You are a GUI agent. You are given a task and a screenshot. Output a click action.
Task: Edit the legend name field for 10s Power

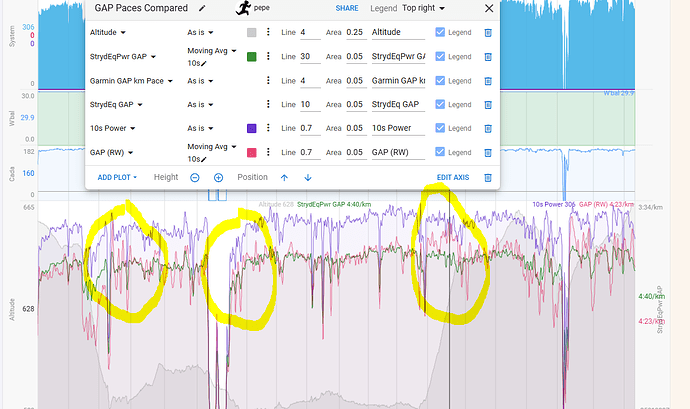pos(398,129)
